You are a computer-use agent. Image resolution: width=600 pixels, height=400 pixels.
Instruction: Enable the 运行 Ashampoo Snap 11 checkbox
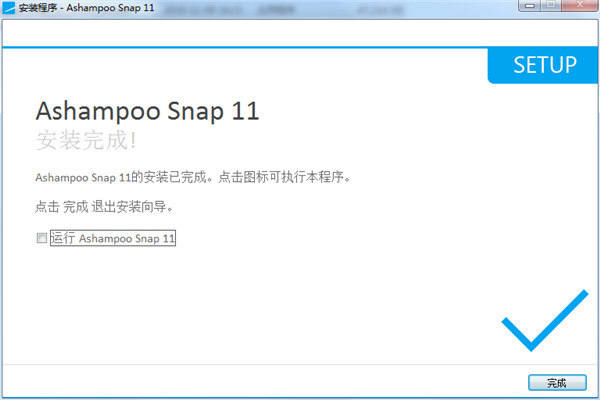pyautogui.click(x=42, y=238)
